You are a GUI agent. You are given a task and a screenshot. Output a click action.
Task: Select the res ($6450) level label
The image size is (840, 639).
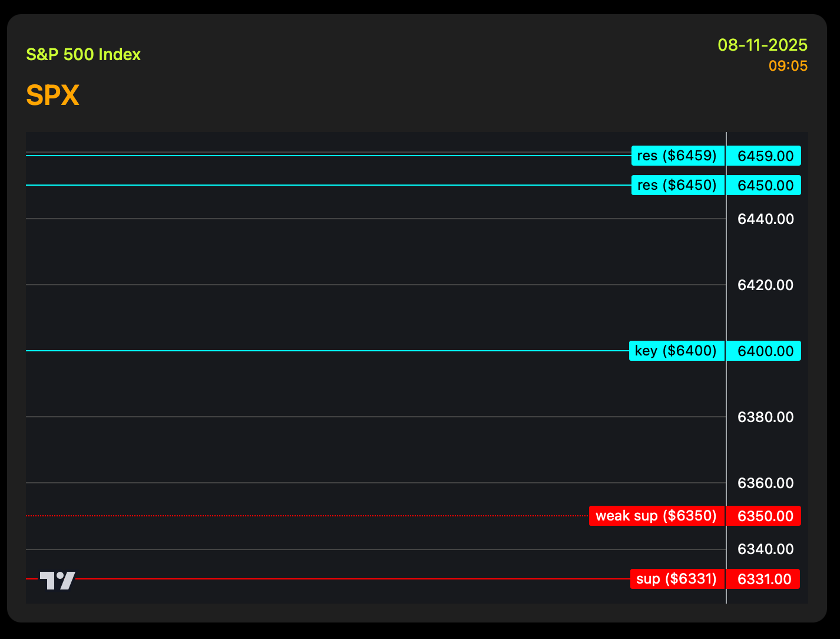tap(678, 185)
